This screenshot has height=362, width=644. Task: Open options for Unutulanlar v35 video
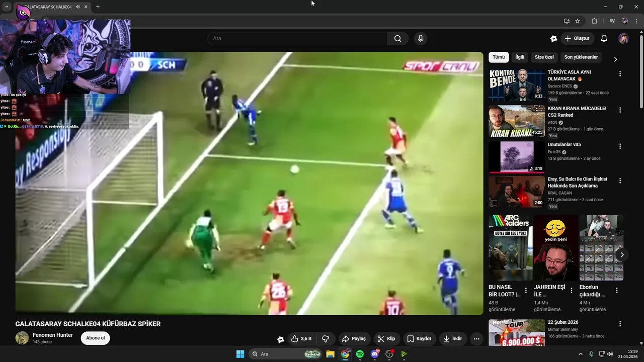click(x=620, y=146)
